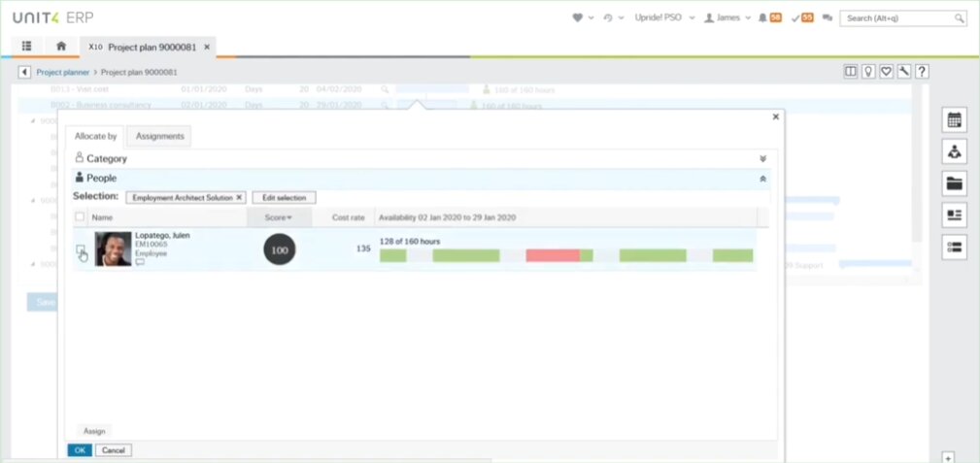
Task: Open the help question mark icon
Action: (x=922, y=72)
